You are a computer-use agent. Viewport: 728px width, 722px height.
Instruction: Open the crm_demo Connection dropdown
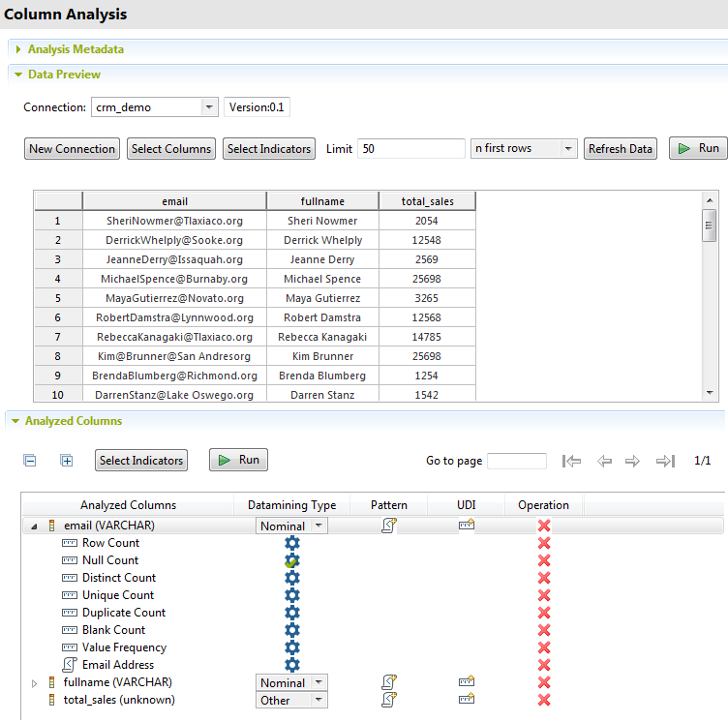point(209,107)
